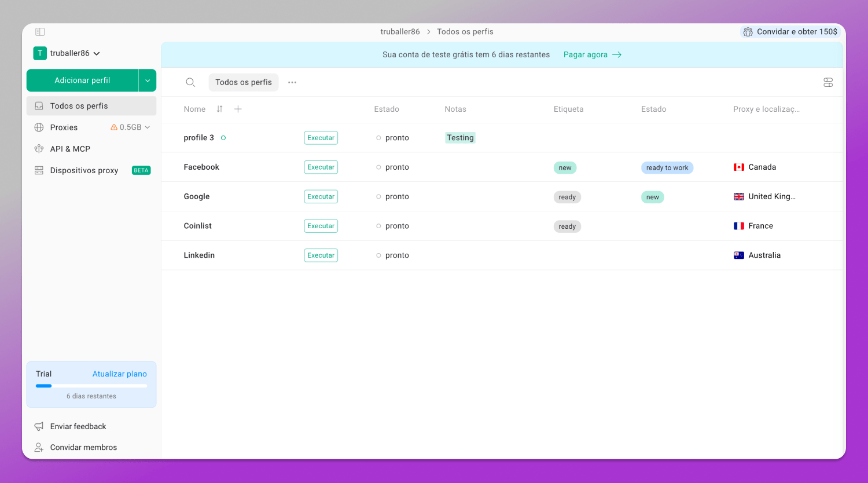Run profile 3 with Executar

[321, 138]
